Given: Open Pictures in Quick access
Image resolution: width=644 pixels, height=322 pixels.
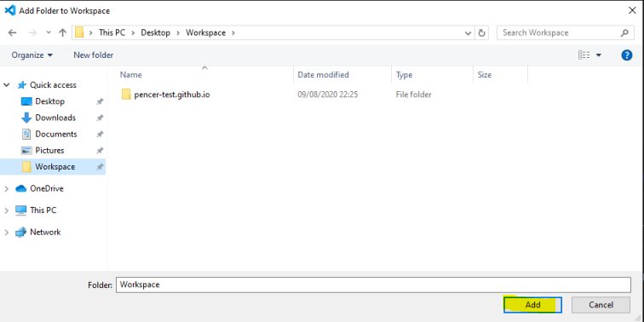Looking at the screenshot, I should tap(49, 150).
